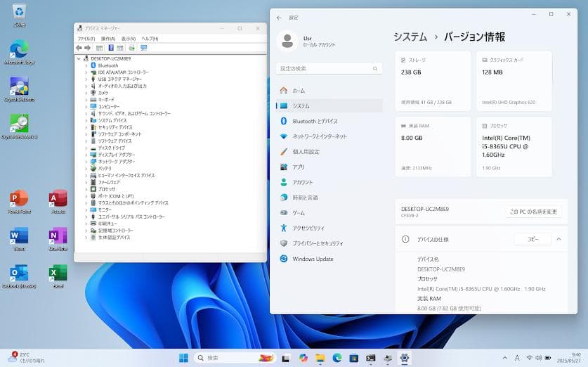This screenshot has height=367, width=588.
Task: Open the Word desktop shortcut
Action: (x=19, y=239)
